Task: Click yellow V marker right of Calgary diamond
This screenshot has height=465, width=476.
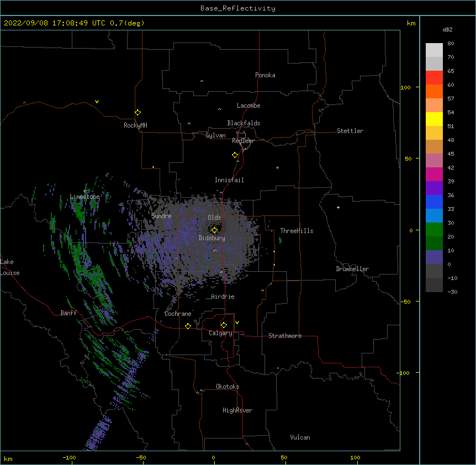Action: pos(237,323)
